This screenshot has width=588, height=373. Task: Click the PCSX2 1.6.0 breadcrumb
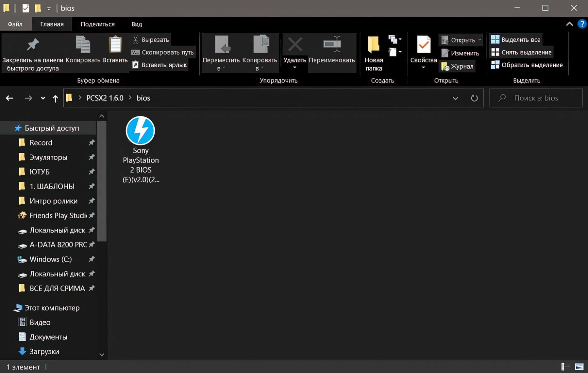click(105, 98)
